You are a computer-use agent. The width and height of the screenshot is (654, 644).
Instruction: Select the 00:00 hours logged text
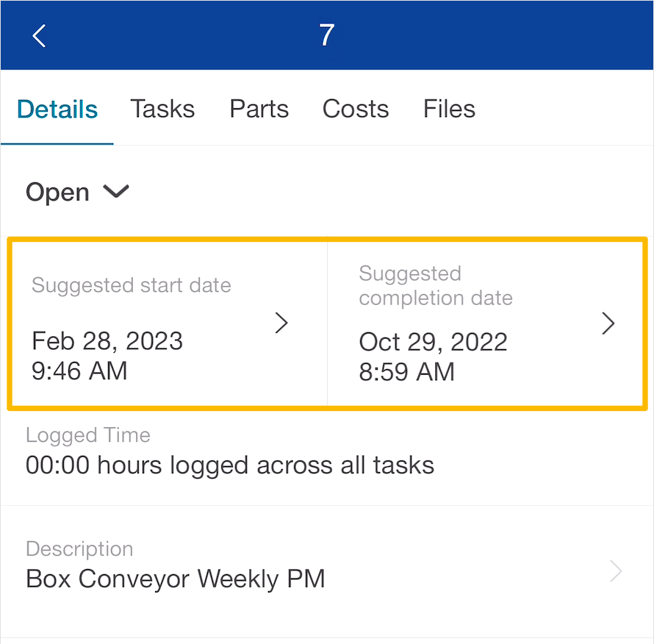pyautogui.click(x=230, y=465)
